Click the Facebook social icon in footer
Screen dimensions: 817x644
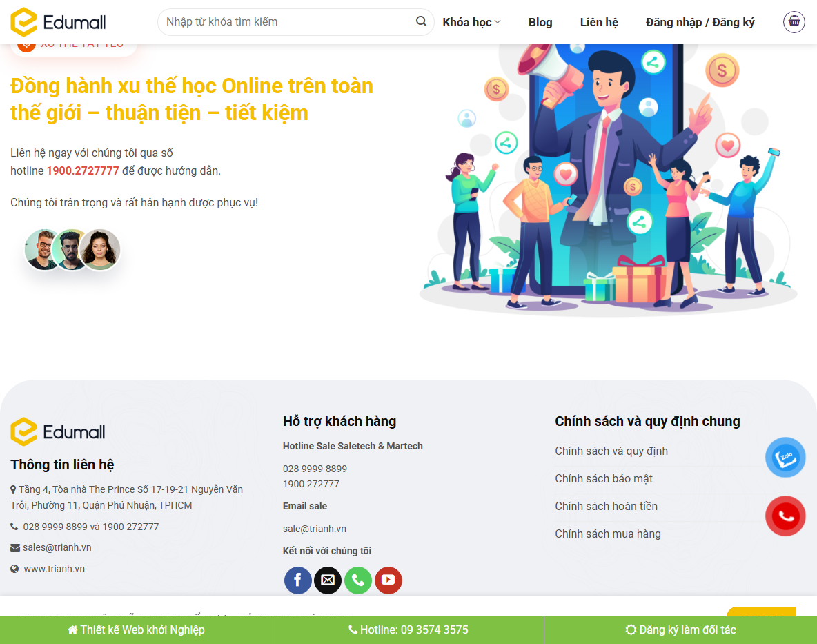[297, 580]
